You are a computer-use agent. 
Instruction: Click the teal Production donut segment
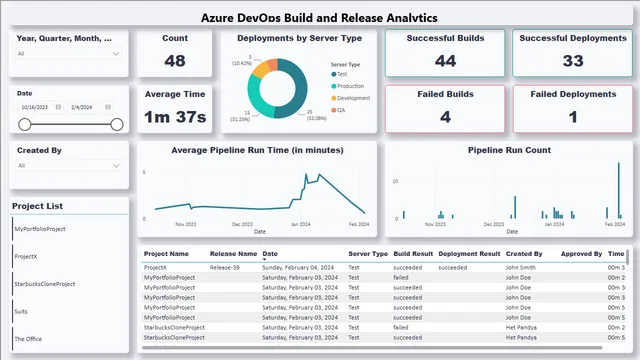tap(258, 99)
